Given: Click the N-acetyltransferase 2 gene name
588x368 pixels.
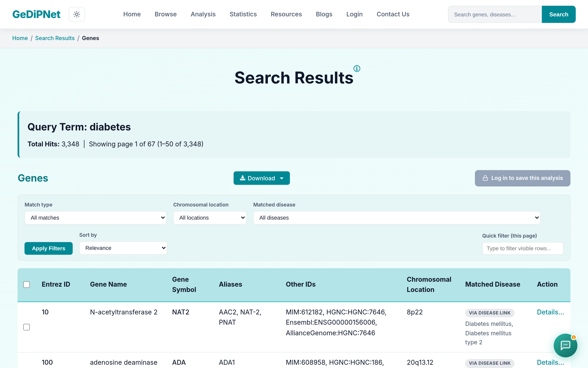Looking at the screenshot, I should (124, 312).
